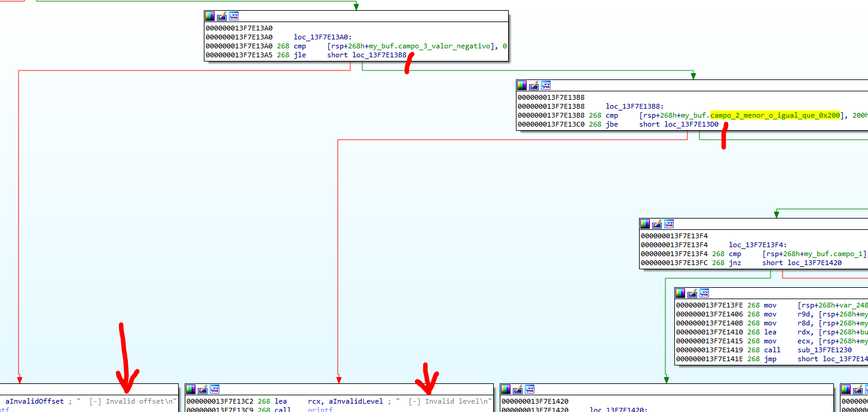
Task: Click the node color icon in the sub_13F7E1230 call block
Action: (x=680, y=293)
